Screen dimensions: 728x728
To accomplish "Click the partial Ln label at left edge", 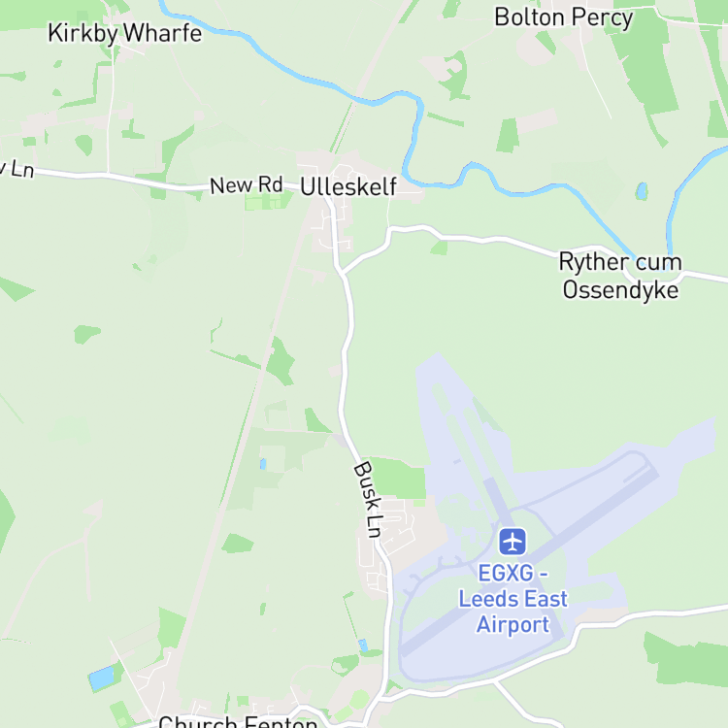I will (x=17, y=169).
